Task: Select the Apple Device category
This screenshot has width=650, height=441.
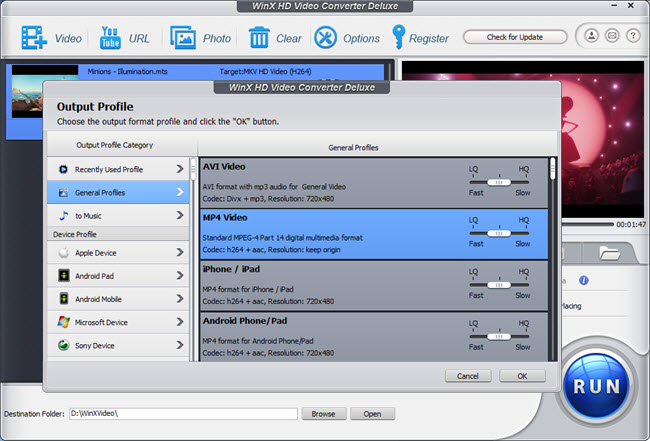Action: click(x=118, y=252)
